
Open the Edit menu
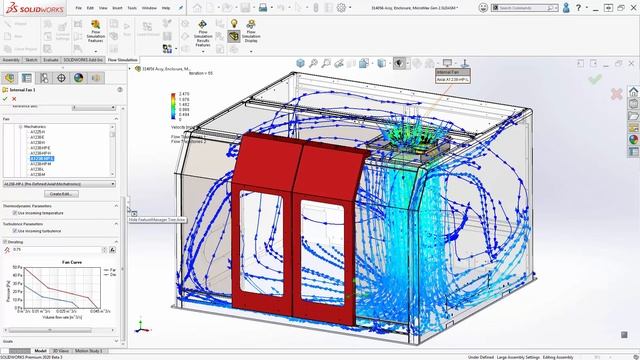point(90,8)
